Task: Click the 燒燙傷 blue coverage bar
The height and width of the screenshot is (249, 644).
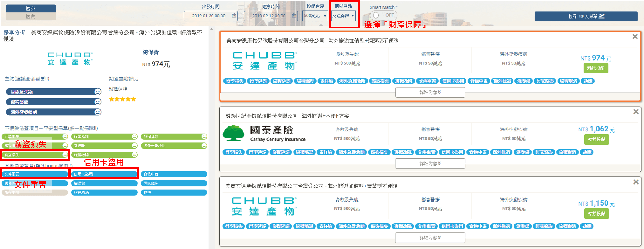Action: click(x=105, y=183)
